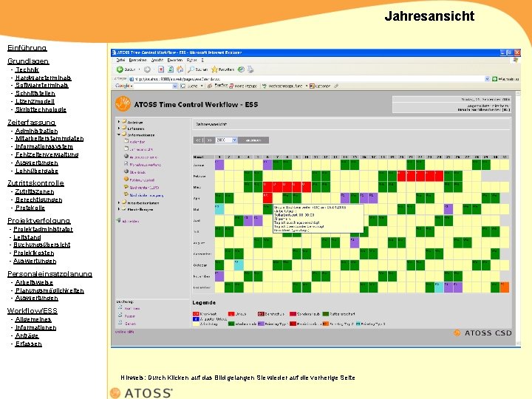
Task: Click the Print icon in IE toolbar
Action: (x=250, y=69)
